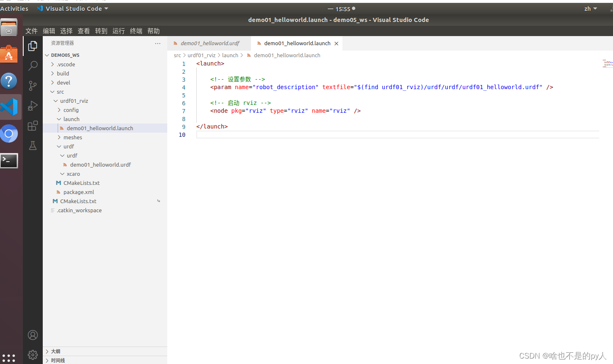613x364 pixels.
Task: Open the Help icon in the dock
Action: coord(9,80)
